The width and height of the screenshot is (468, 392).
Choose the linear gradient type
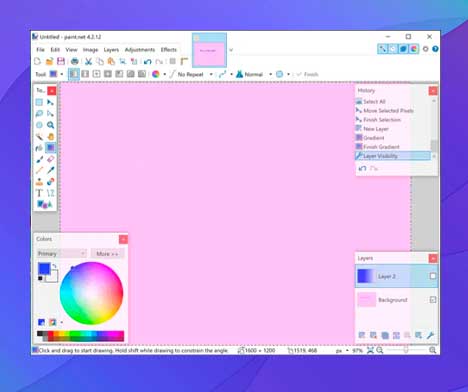(x=74, y=74)
